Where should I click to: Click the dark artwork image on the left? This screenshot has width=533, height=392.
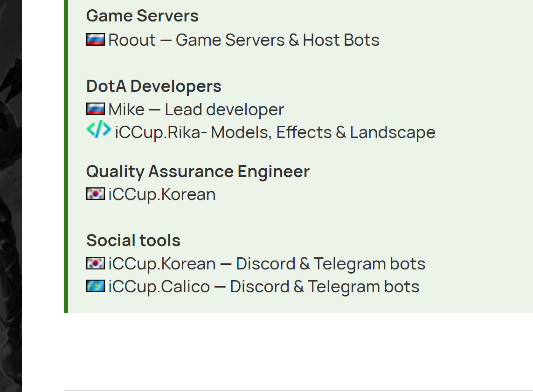coord(11,196)
